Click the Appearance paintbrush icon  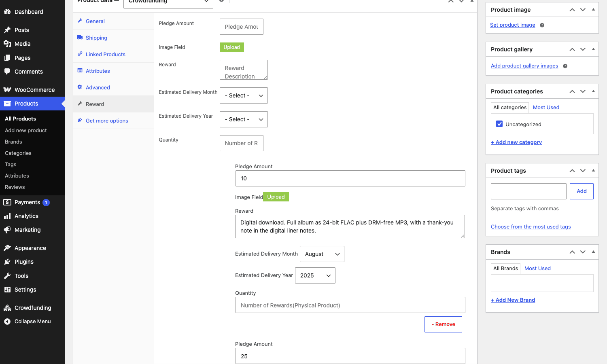(x=7, y=248)
